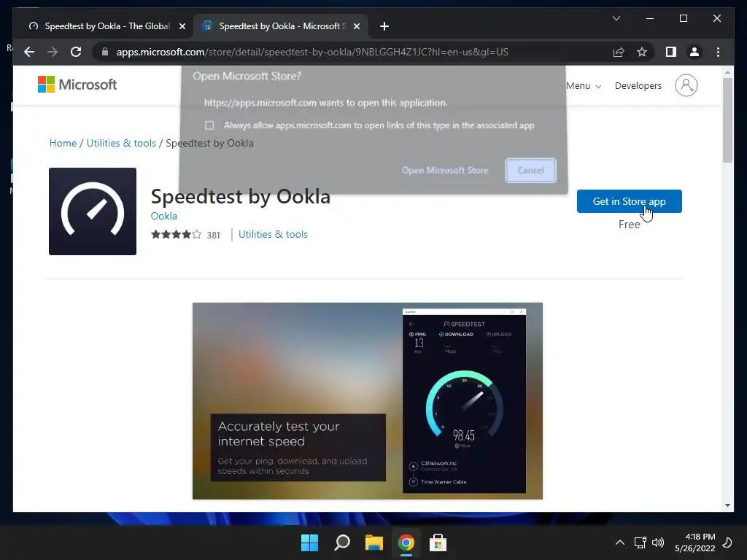
Task: Click scrollbar down arrow
Action: (x=727, y=505)
